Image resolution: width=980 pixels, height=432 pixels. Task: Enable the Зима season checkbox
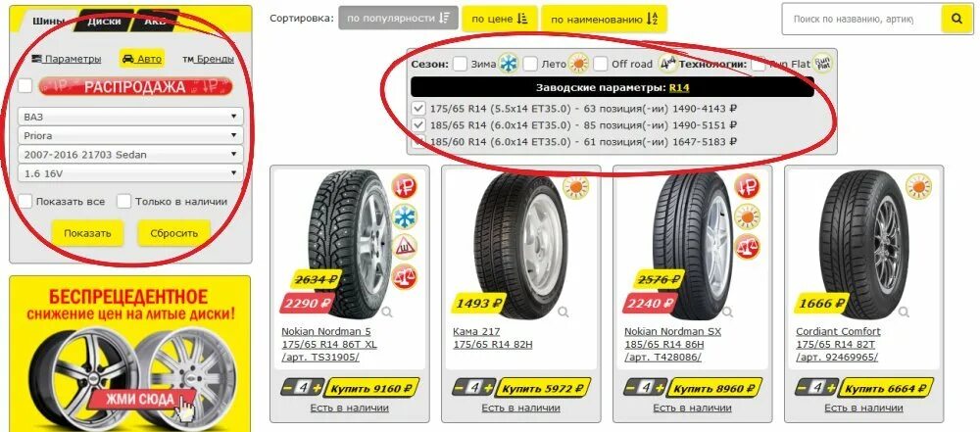460,63
